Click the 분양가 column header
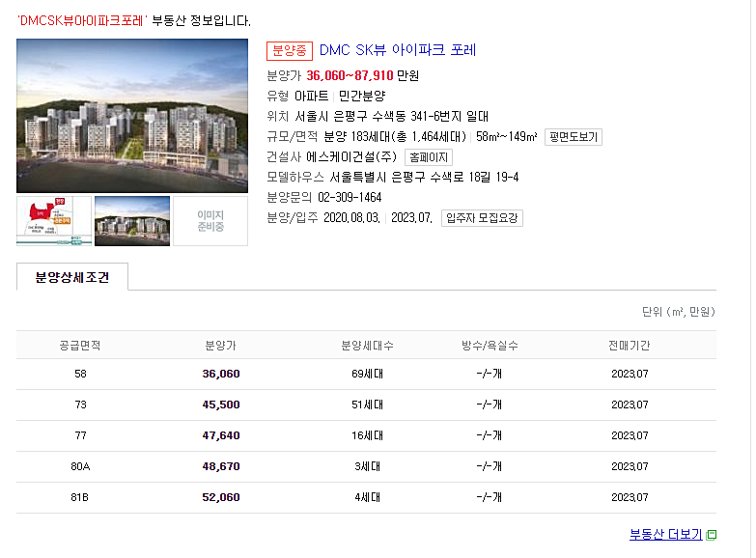The image size is (756, 558). (x=221, y=346)
